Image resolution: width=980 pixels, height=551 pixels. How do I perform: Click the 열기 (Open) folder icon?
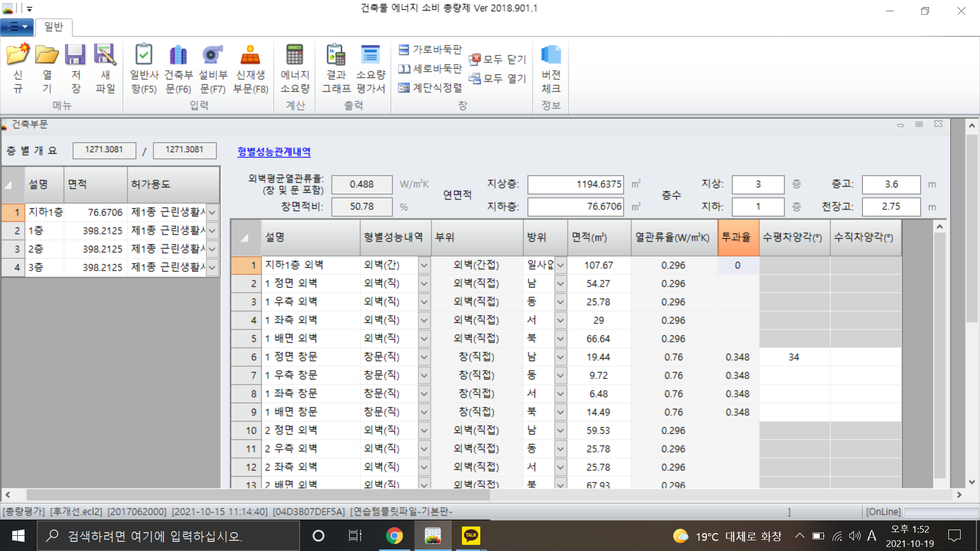click(x=47, y=55)
